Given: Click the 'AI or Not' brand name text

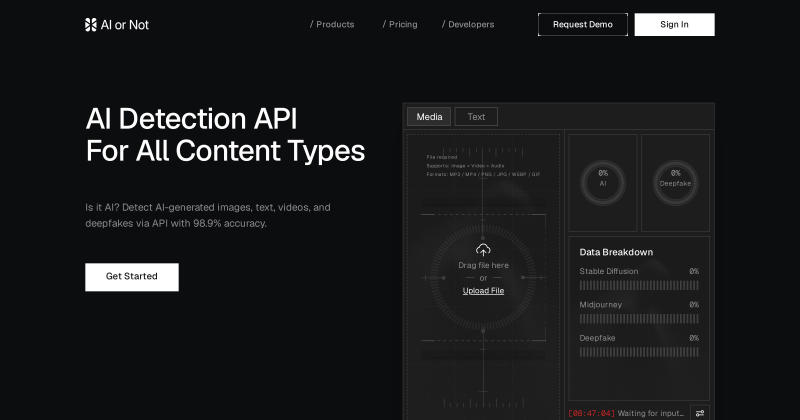Looking at the screenshot, I should pyautogui.click(x=124, y=25).
